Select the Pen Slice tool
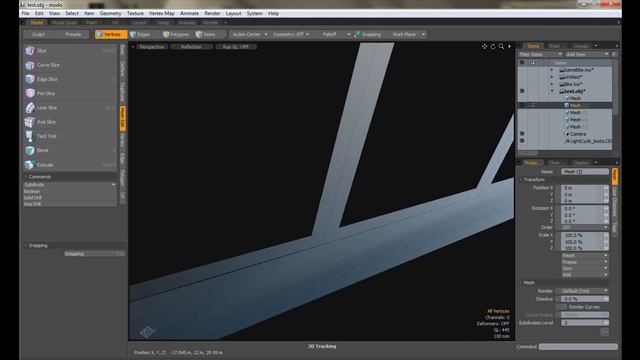The width and height of the screenshot is (640, 360). (69, 93)
